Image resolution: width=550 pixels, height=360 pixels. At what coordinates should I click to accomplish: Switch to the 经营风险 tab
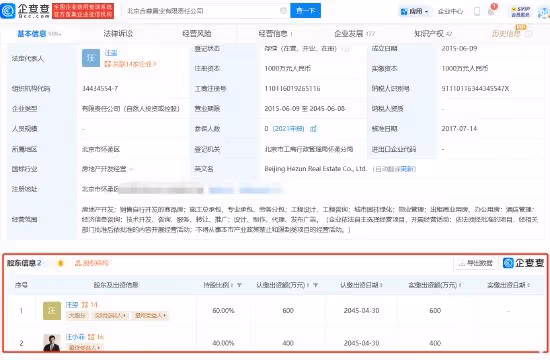[x=197, y=34]
